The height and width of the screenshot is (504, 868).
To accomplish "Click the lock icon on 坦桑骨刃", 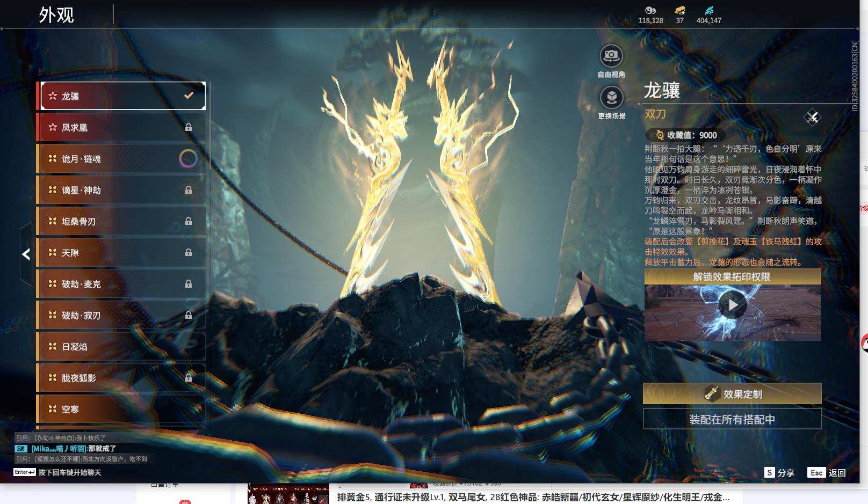I will [189, 221].
